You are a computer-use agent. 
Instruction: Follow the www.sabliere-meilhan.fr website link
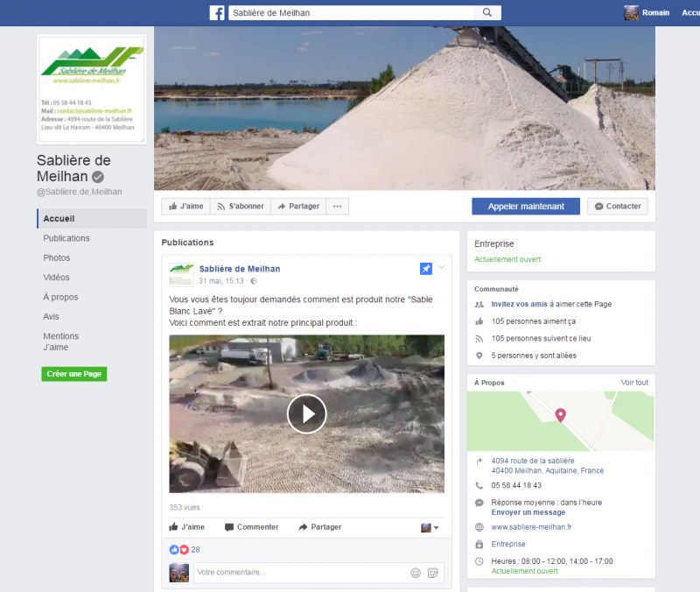click(531, 527)
